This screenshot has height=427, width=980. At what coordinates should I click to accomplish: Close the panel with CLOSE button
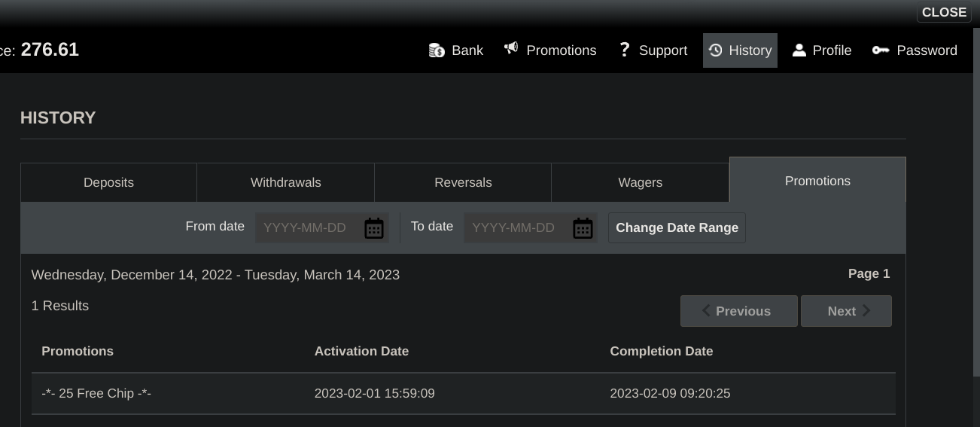click(944, 12)
